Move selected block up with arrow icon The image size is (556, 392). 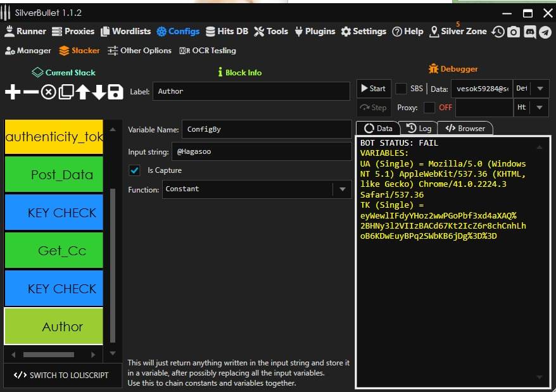point(82,92)
